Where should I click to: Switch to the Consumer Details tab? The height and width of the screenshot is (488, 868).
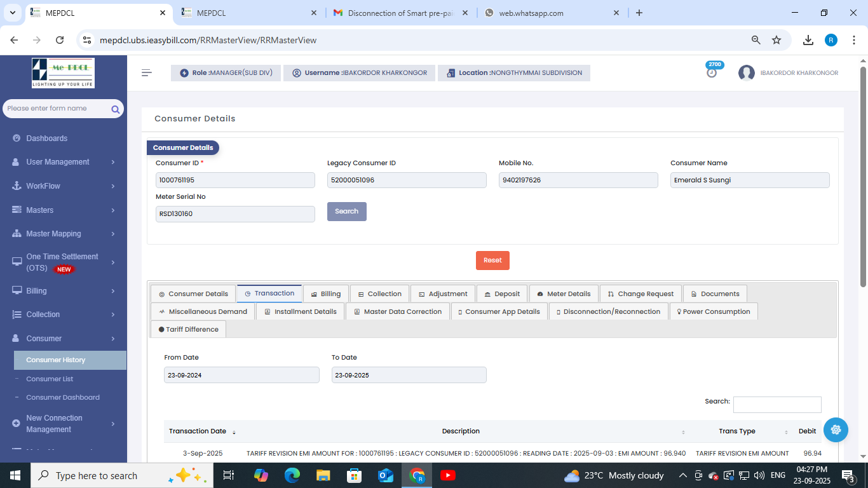coord(193,294)
